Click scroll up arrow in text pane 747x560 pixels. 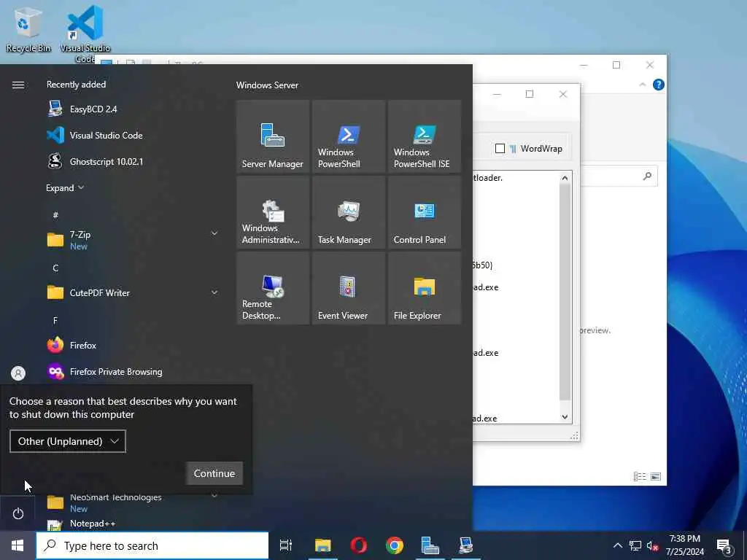point(565,178)
